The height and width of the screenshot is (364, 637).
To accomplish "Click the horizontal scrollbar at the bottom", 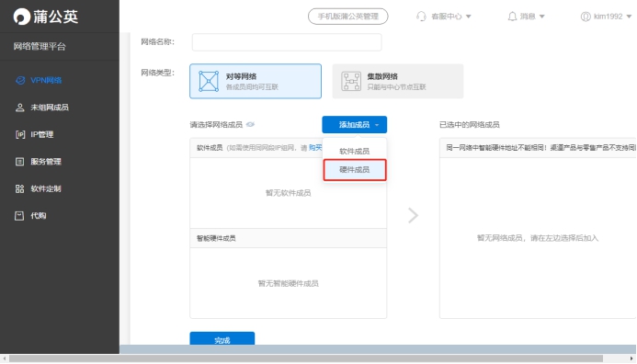I will tap(306, 358).
